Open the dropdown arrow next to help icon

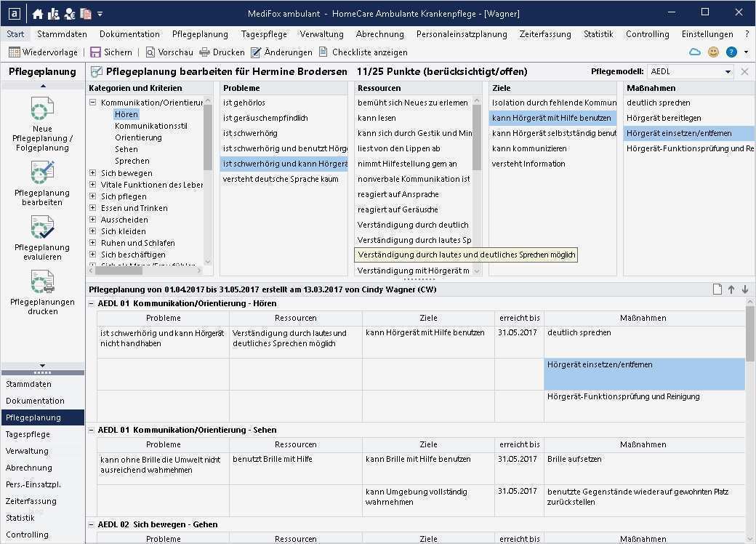[x=746, y=52]
